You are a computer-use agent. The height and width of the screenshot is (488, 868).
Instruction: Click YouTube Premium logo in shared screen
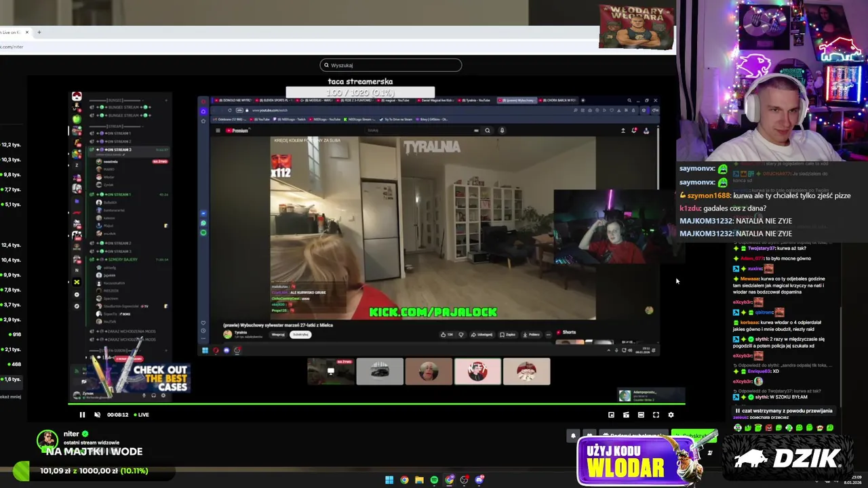point(238,131)
